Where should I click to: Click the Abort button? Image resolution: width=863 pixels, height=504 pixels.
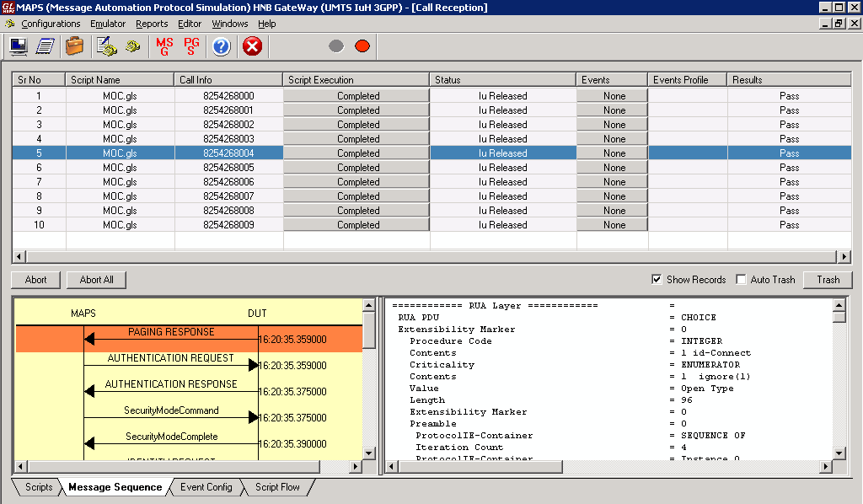pyautogui.click(x=35, y=280)
